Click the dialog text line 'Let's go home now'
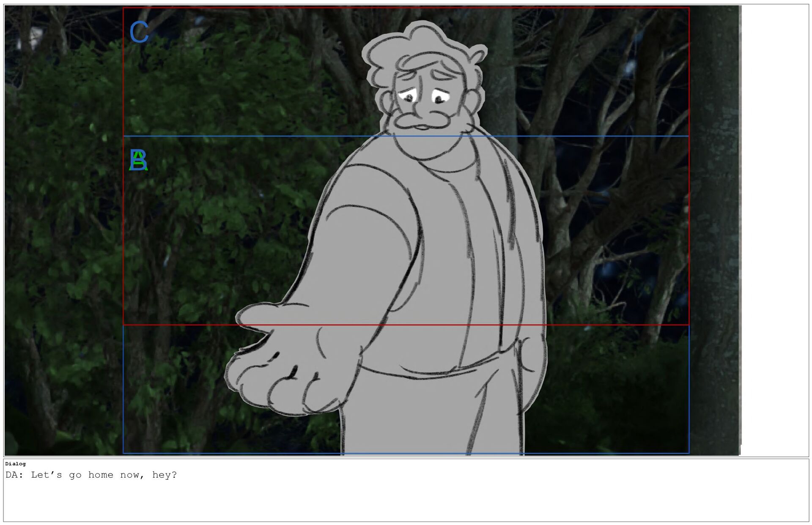The height and width of the screenshot is (525, 812). 91,475
